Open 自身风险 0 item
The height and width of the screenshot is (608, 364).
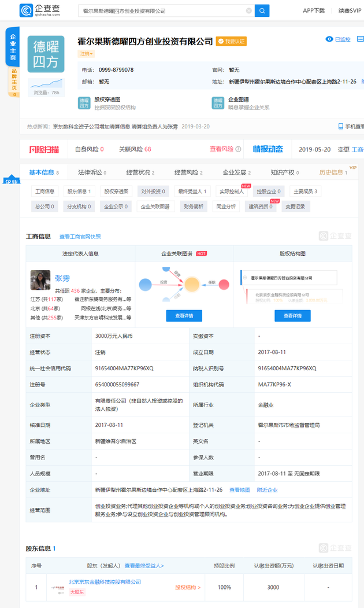pyautogui.click(x=90, y=149)
